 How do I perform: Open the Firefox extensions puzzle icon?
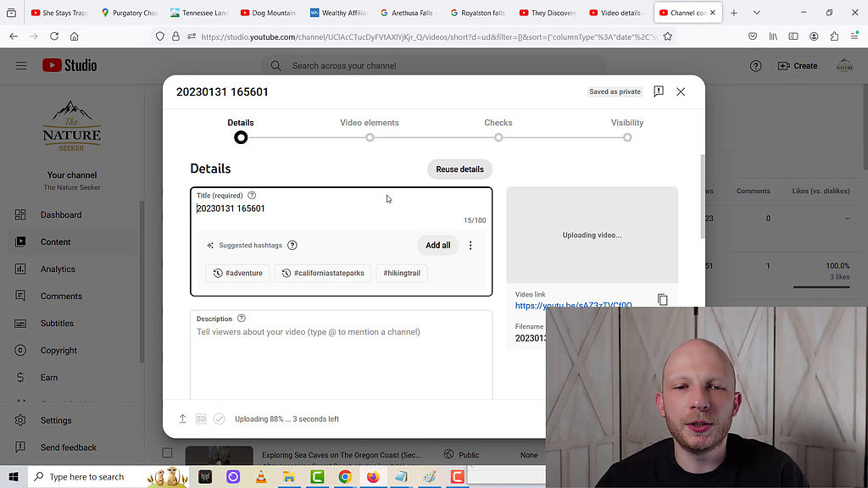[x=834, y=36]
